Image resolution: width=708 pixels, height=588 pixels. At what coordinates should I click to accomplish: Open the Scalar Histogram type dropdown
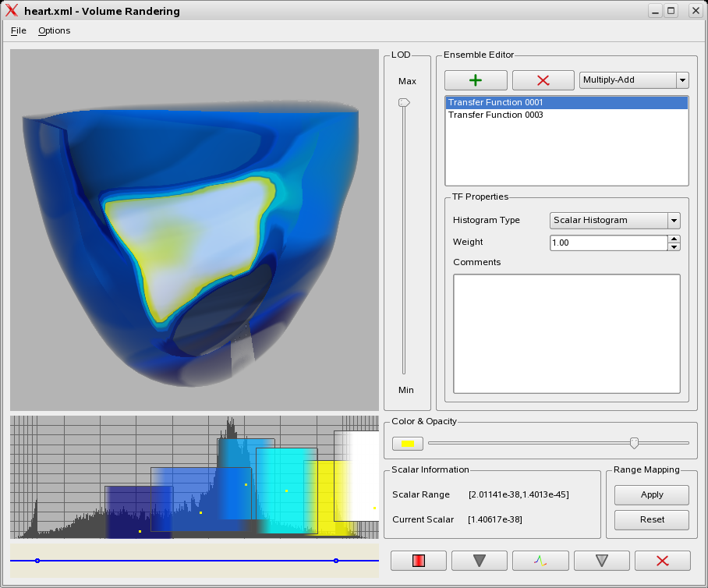click(x=614, y=221)
